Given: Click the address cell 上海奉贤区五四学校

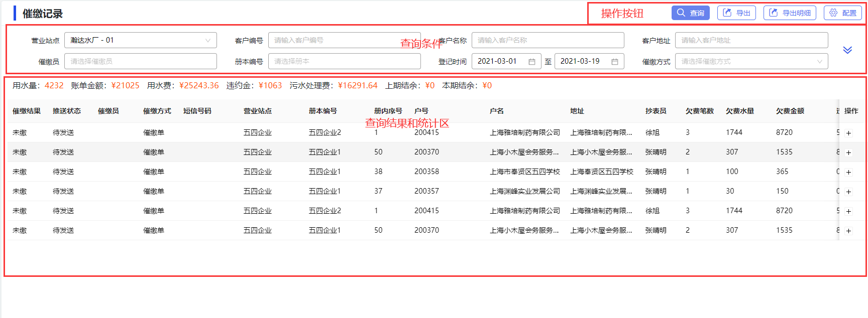Looking at the screenshot, I should pos(602,172).
